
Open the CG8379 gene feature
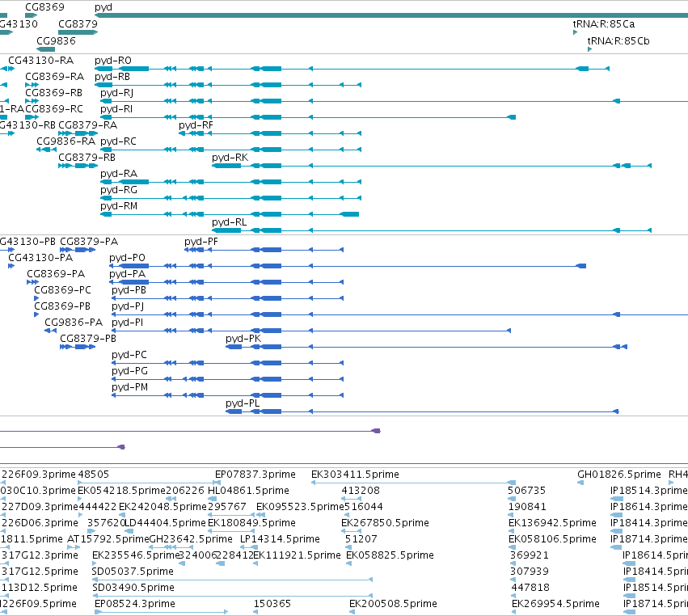click(x=78, y=32)
